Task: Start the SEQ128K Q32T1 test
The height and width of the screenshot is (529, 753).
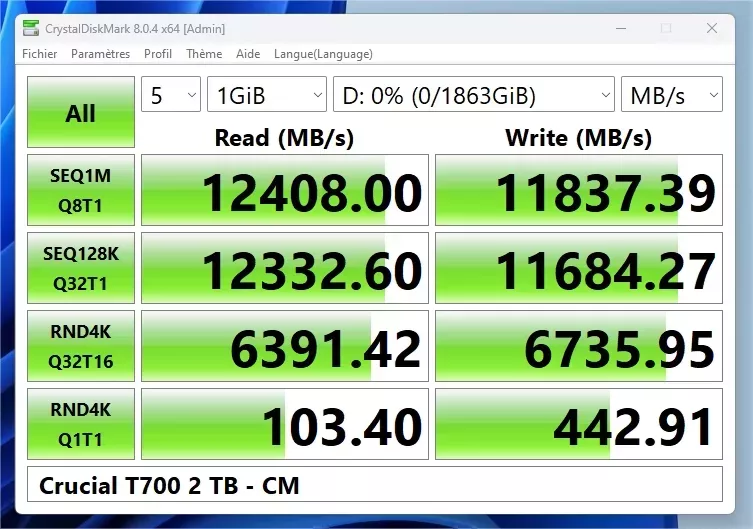Action: (81, 268)
